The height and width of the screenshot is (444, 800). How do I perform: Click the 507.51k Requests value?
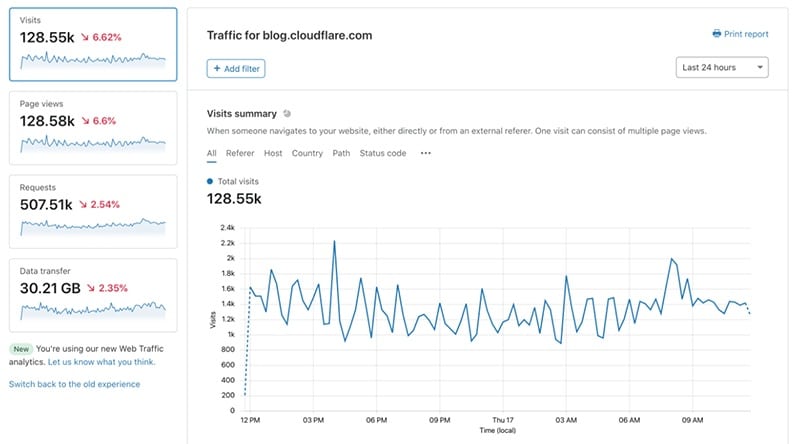(46, 205)
